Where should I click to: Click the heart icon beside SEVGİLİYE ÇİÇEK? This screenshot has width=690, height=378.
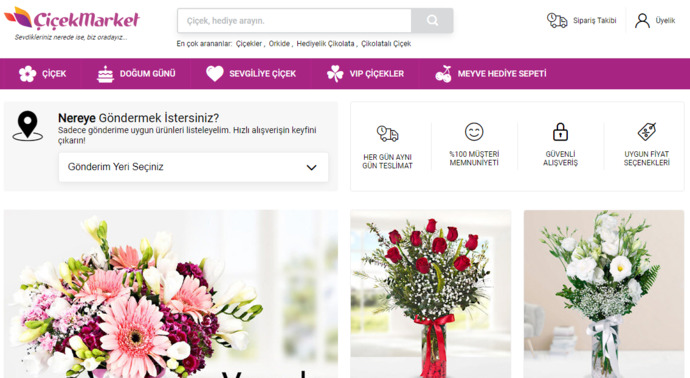coord(215,73)
